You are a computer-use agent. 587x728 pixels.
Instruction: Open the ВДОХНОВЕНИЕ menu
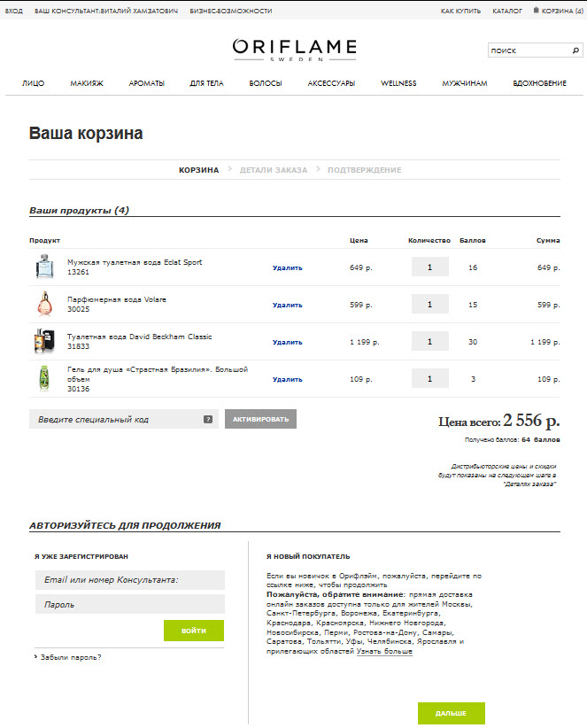click(x=540, y=83)
